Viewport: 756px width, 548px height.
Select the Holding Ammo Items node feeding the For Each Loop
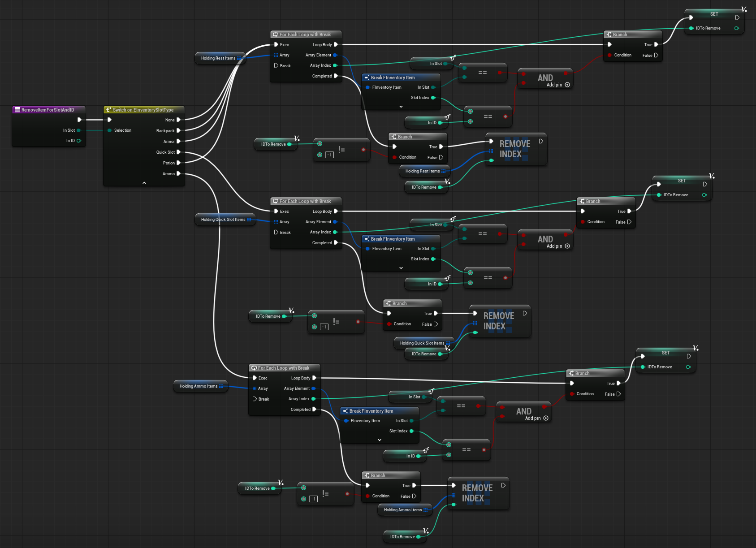199,386
